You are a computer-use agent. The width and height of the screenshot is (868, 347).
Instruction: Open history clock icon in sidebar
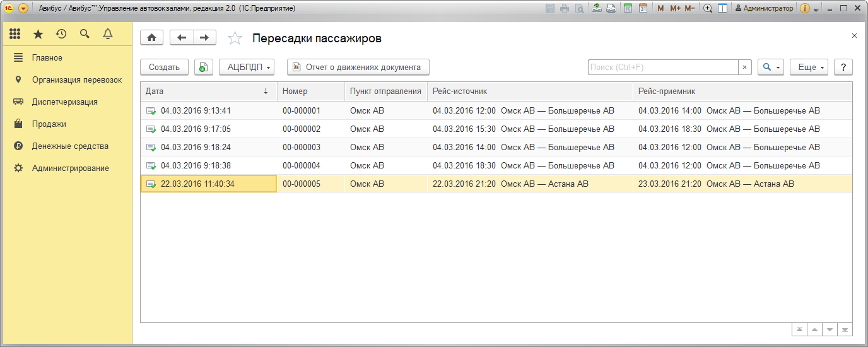click(x=61, y=34)
